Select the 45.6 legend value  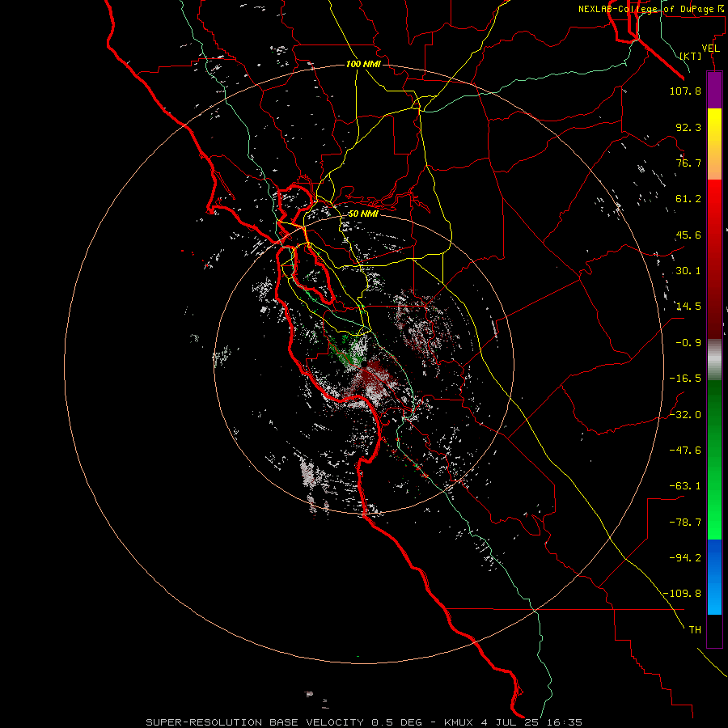(x=688, y=235)
